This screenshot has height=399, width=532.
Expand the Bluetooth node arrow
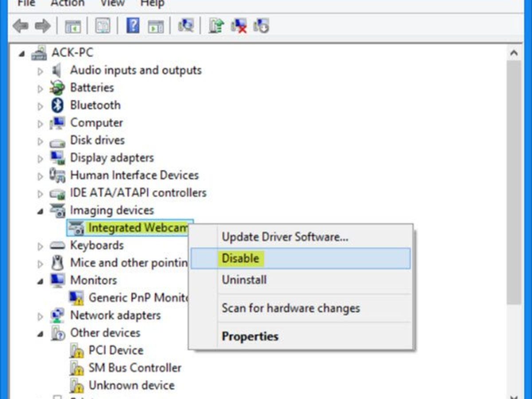click(x=40, y=106)
